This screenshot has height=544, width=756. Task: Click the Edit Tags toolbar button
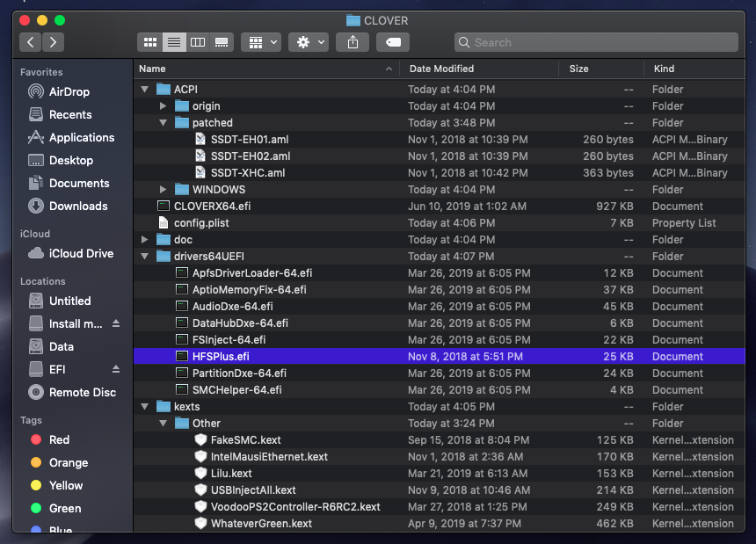[393, 42]
